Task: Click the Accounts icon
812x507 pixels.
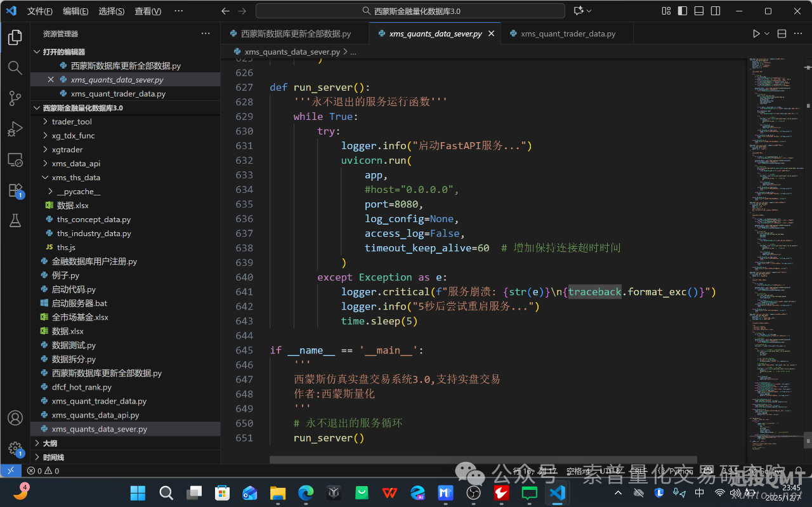Action: 15,418
